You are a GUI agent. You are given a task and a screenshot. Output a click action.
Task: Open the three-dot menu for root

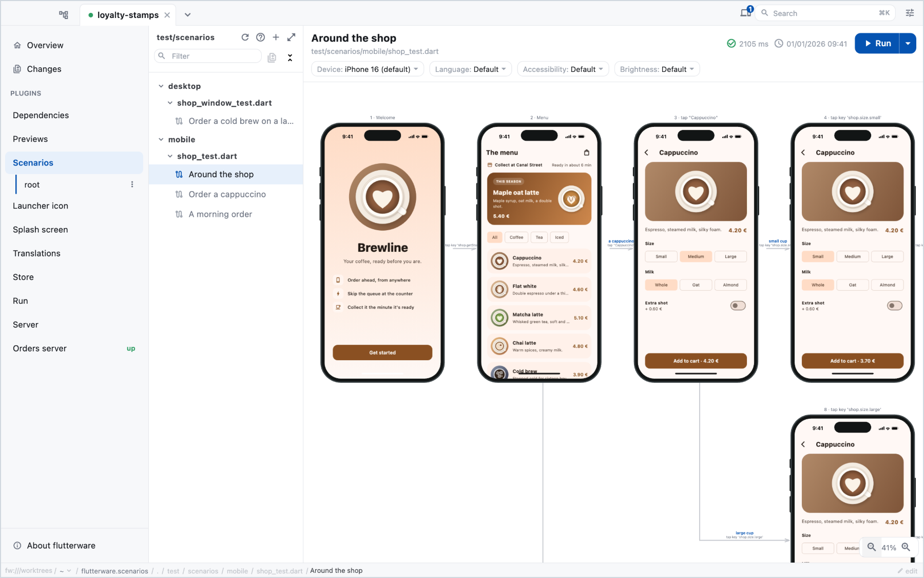tap(132, 184)
